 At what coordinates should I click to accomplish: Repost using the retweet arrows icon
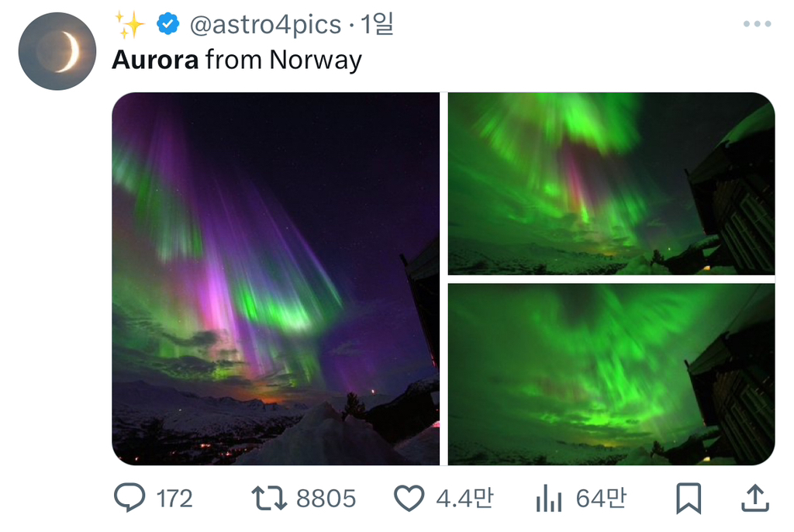269,498
